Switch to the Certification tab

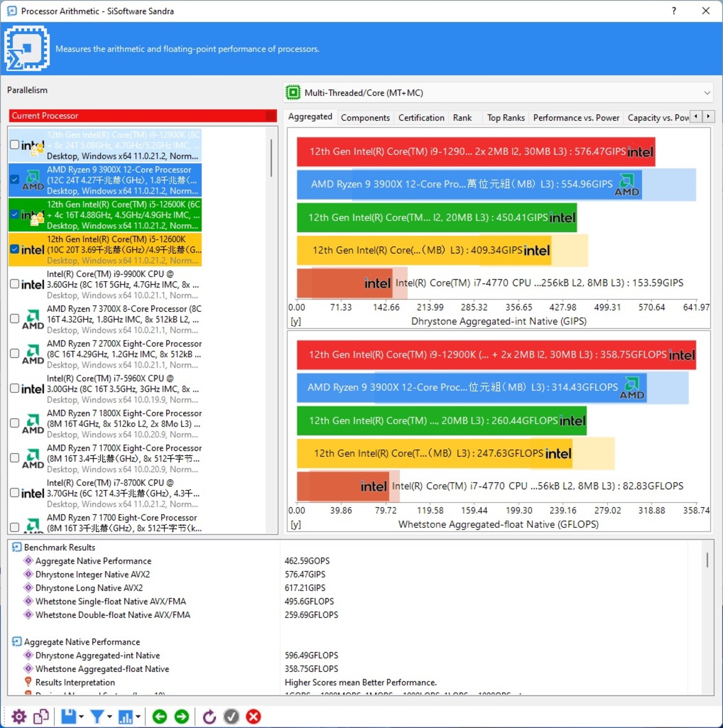tap(421, 118)
